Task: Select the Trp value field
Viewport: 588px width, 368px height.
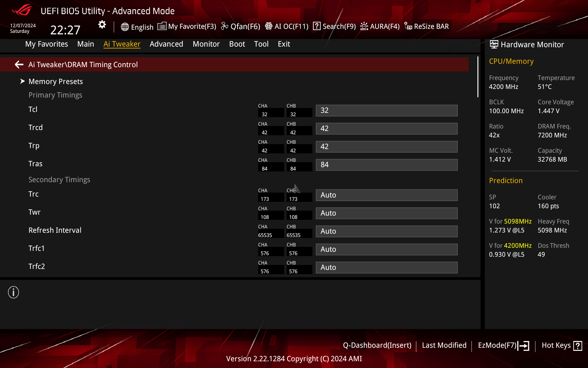Action: pos(386,147)
